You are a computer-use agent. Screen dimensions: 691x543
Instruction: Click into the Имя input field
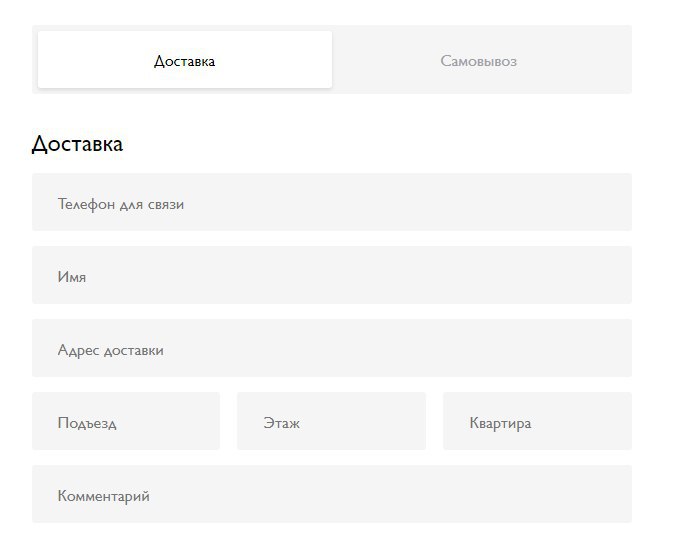(332, 275)
